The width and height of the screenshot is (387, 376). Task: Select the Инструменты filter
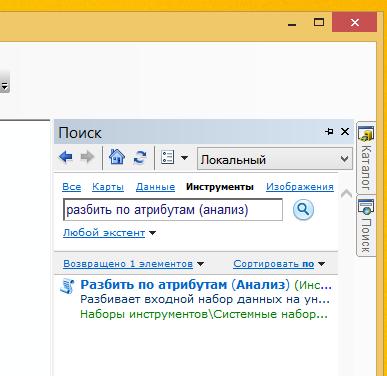220,187
